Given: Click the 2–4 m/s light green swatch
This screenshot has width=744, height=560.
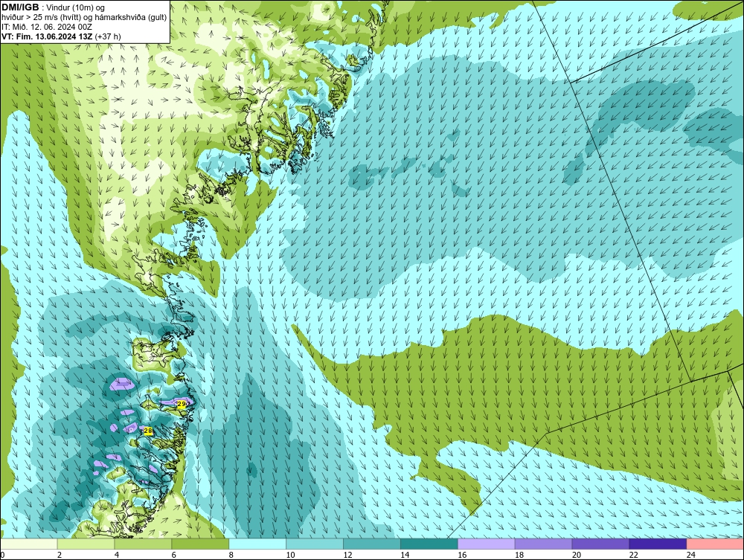Looking at the screenshot, I should point(86,544).
